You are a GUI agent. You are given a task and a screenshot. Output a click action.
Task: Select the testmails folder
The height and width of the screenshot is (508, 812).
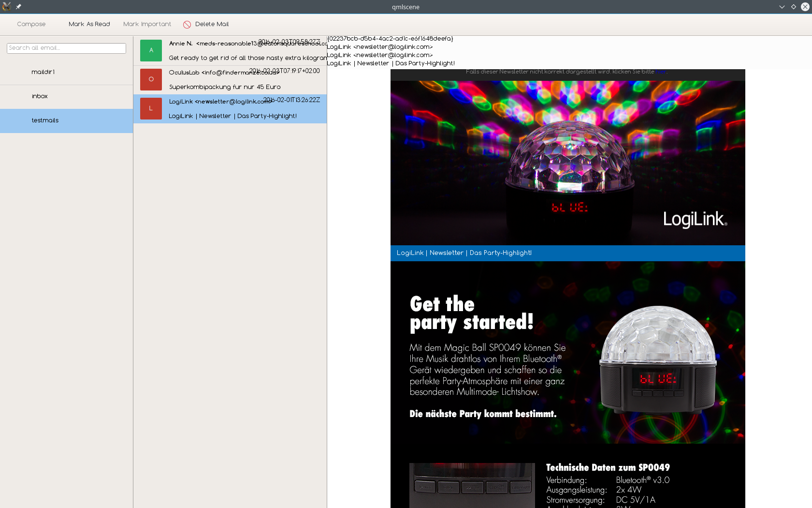coord(45,120)
